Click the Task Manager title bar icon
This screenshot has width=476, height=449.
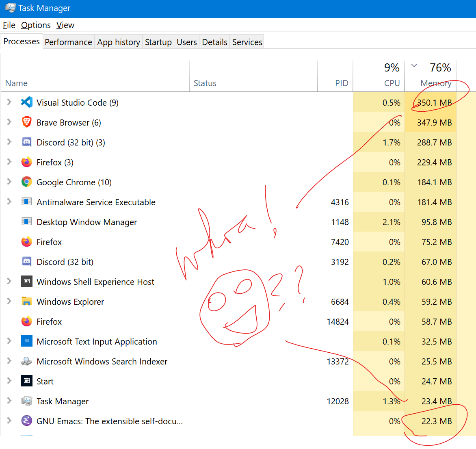click(x=10, y=8)
